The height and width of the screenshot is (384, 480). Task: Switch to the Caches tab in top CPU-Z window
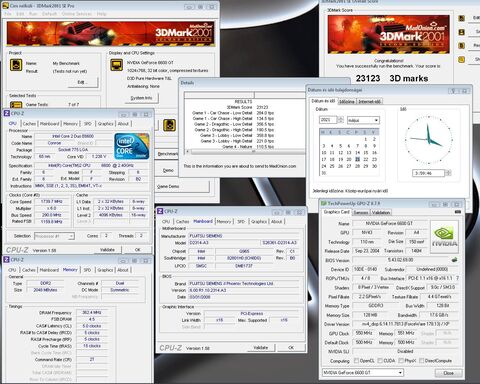click(29, 124)
